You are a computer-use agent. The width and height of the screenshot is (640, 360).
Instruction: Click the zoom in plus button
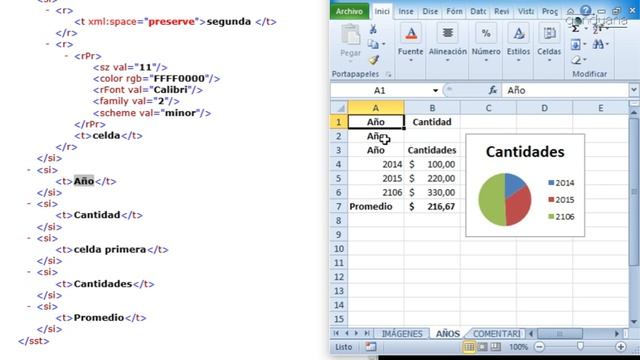[620, 347]
